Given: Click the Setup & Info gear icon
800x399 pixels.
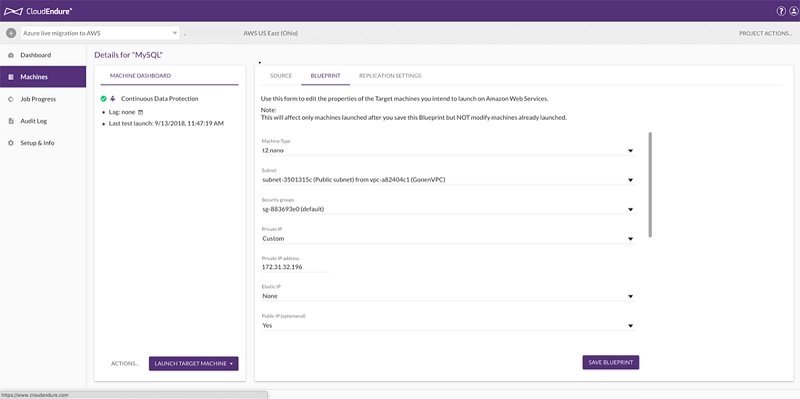Looking at the screenshot, I should pos(11,143).
